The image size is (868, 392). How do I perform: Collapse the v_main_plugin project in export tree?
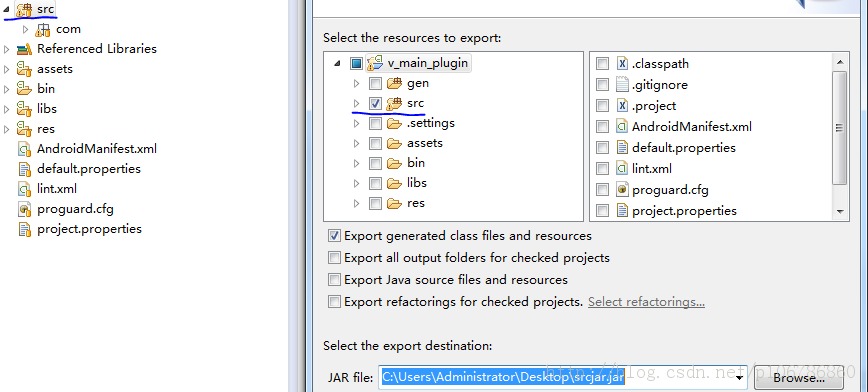(x=337, y=64)
